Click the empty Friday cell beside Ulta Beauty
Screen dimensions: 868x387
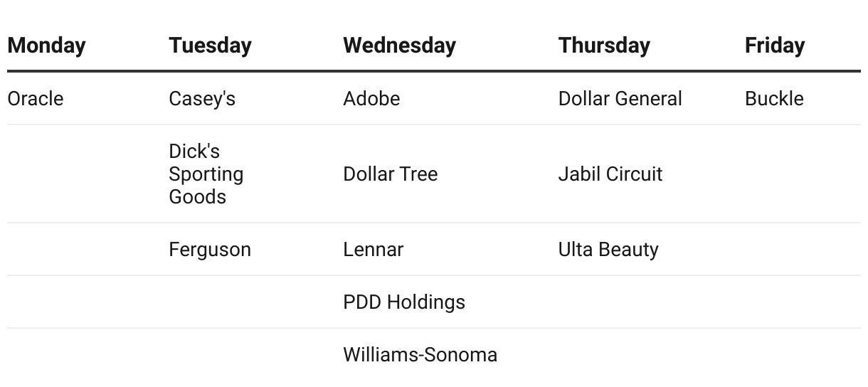(x=803, y=249)
